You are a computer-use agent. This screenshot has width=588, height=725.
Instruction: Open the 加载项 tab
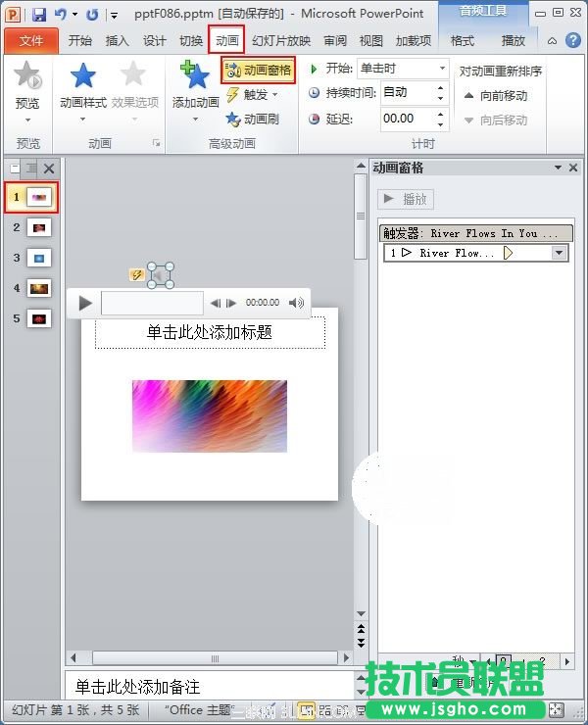(x=414, y=41)
